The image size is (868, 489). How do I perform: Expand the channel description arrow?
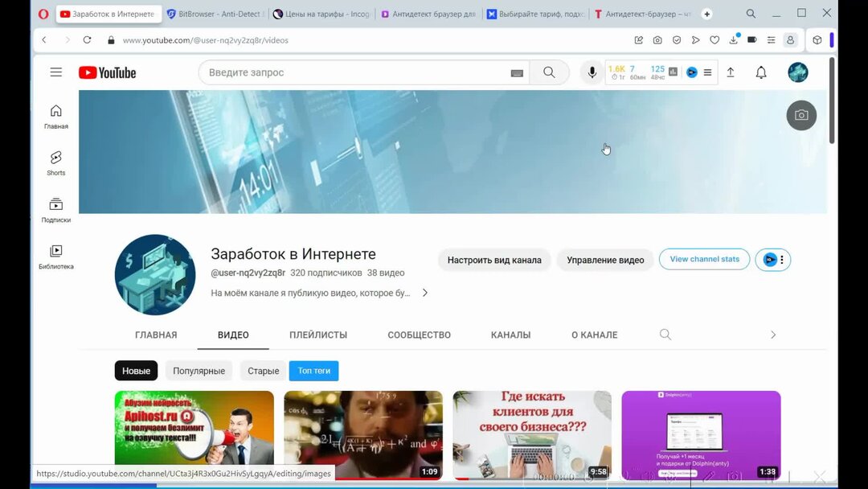[425, 293]
